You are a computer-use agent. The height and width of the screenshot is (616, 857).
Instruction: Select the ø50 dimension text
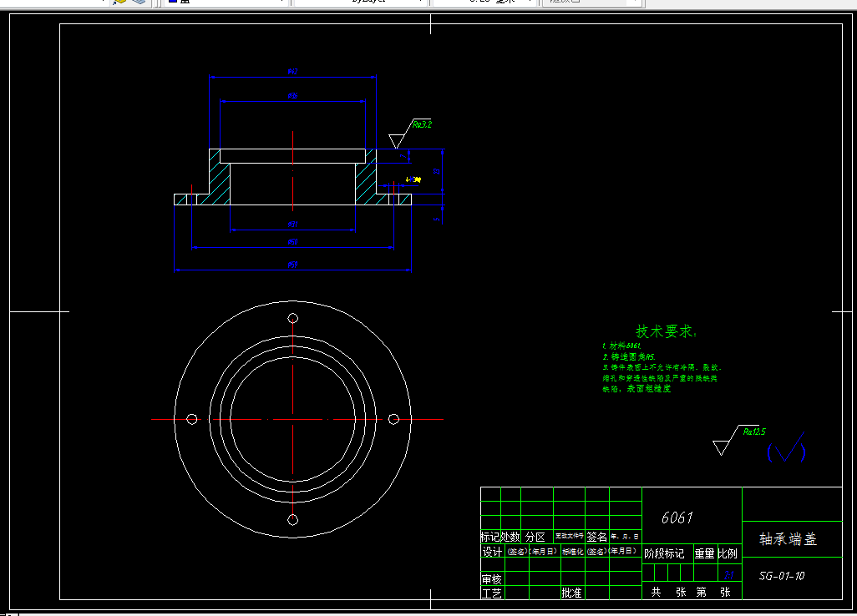tap(292, 241)
